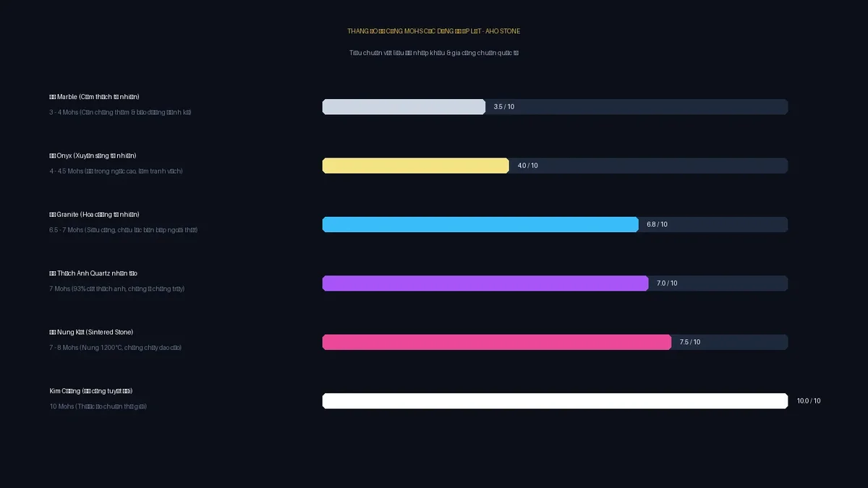Select the "6.5 - 7 Mohs" description text
Screen dimensions: 868x488
click(123, 230)
